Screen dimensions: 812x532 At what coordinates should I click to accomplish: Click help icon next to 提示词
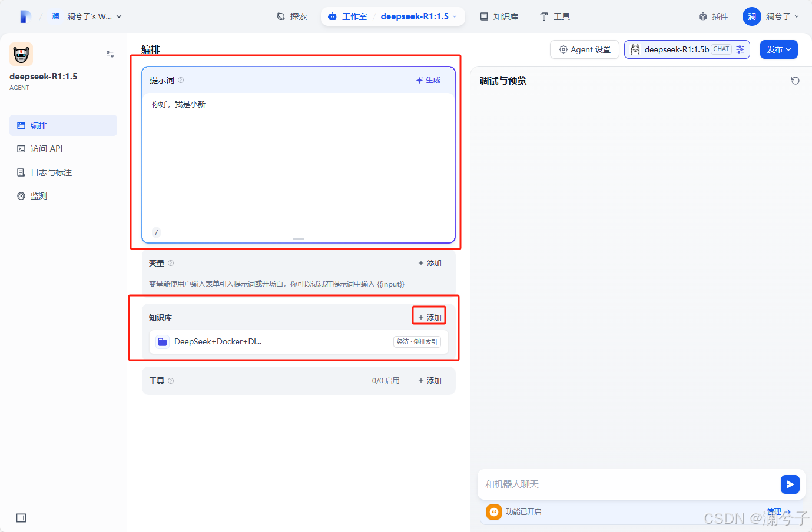pyautogui.click(x=181, y=80)
